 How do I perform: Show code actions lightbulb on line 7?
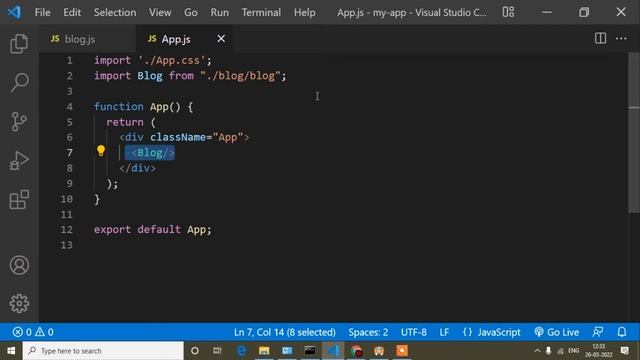pos(101,151)
